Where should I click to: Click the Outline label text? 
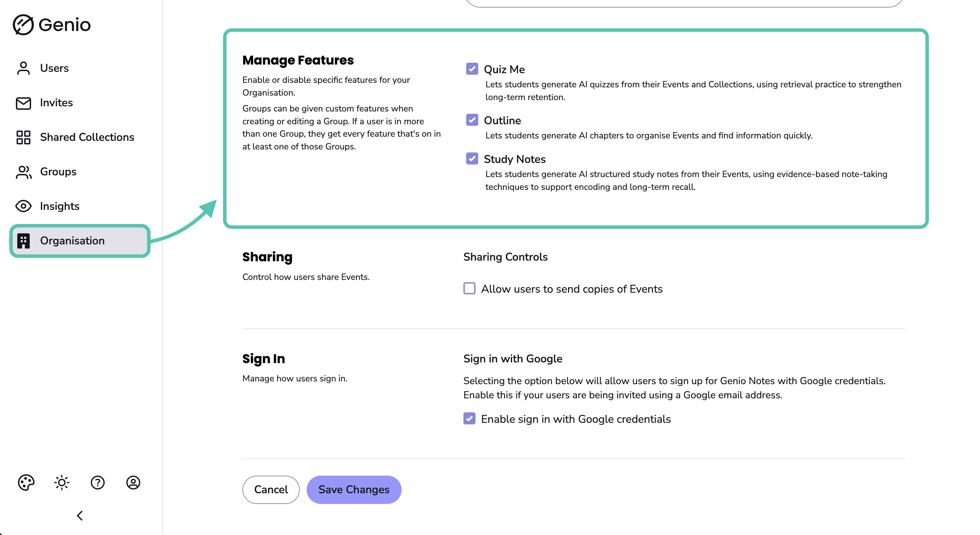502,120
